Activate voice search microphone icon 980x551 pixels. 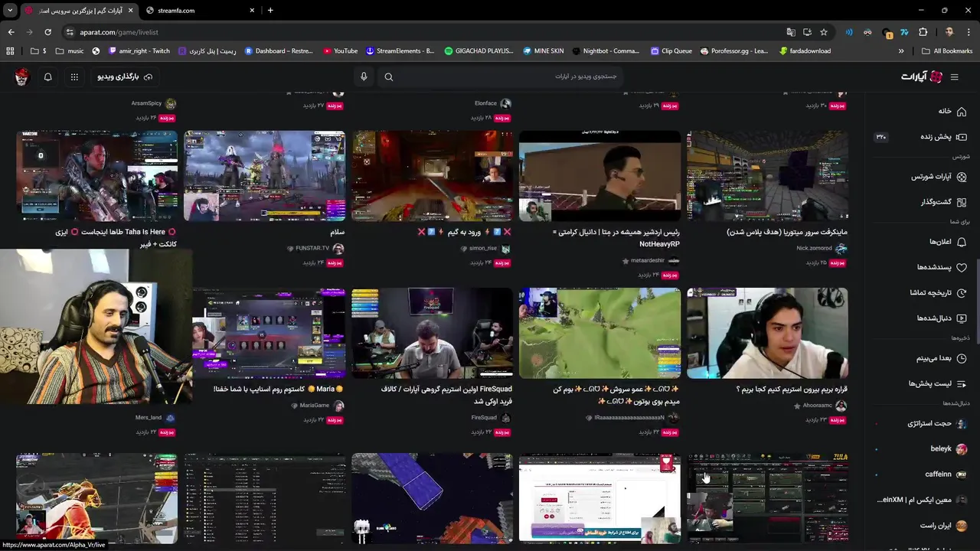pos(364,77)
